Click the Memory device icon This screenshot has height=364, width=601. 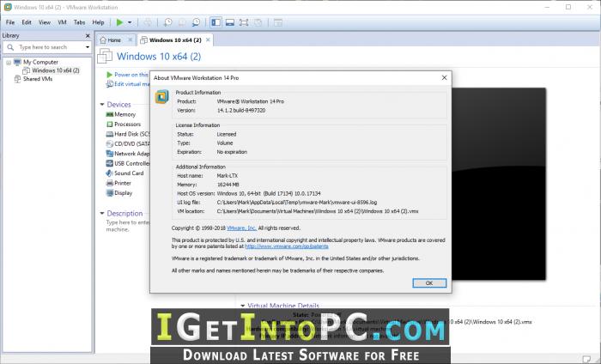pos(110,114)
